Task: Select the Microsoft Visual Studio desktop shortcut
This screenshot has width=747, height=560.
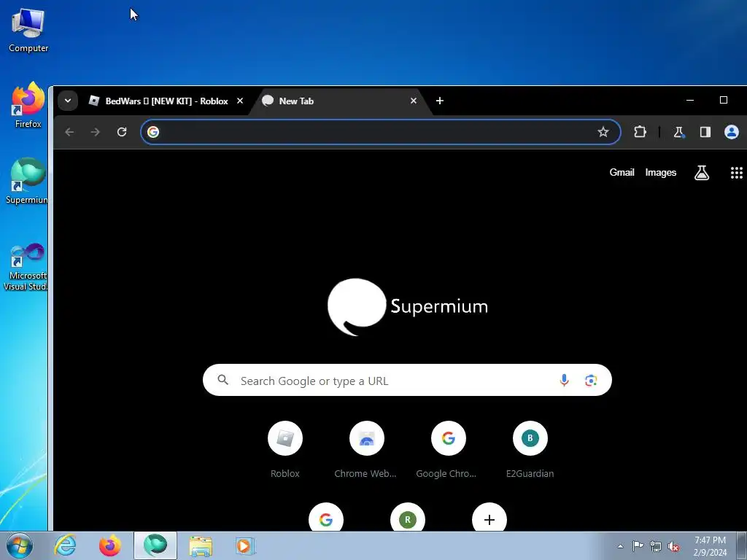Action: (x=26, y=267)
